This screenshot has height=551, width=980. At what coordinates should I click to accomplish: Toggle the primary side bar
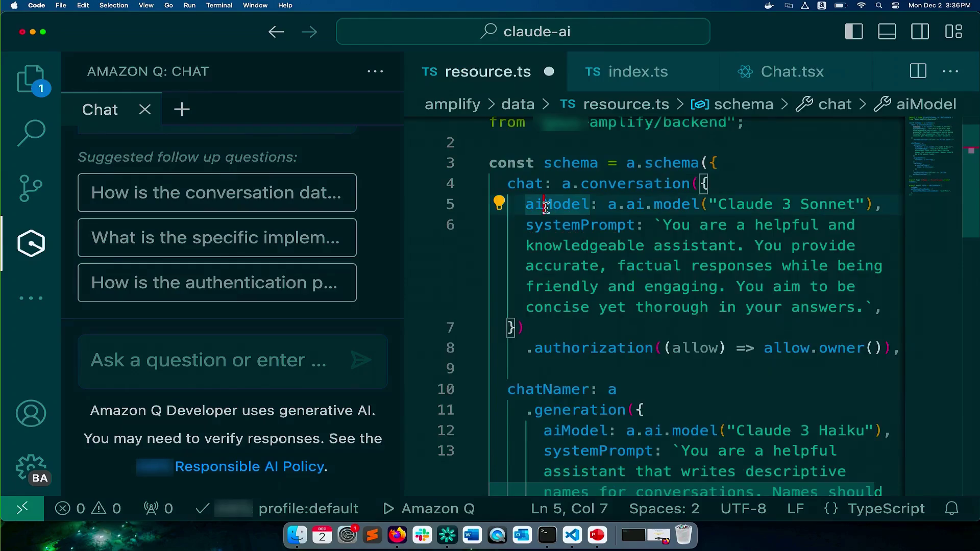pyautogui.click(x=854, y=32)
